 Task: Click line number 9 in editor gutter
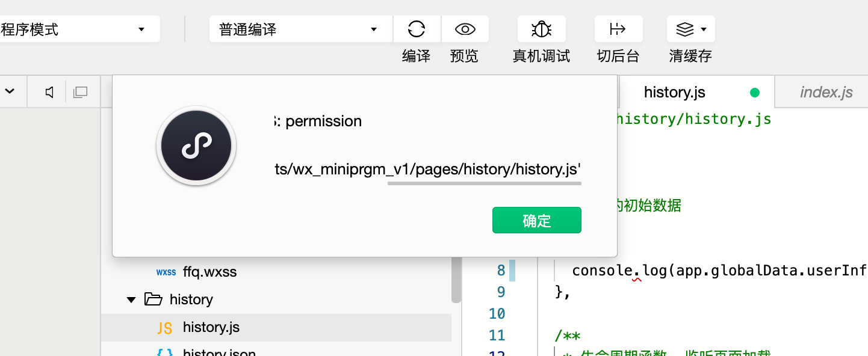(501, 292)
